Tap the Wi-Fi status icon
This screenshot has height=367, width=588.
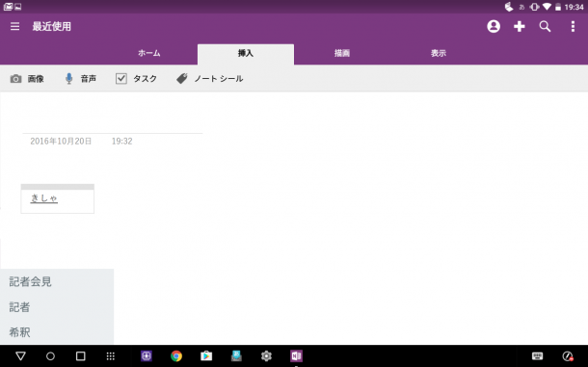point(547,7)
